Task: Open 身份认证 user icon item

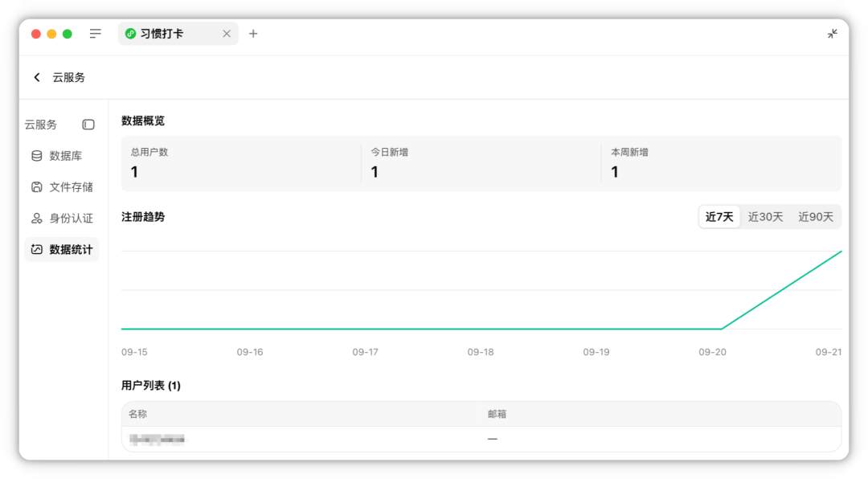Action: (x=36, y=218)
